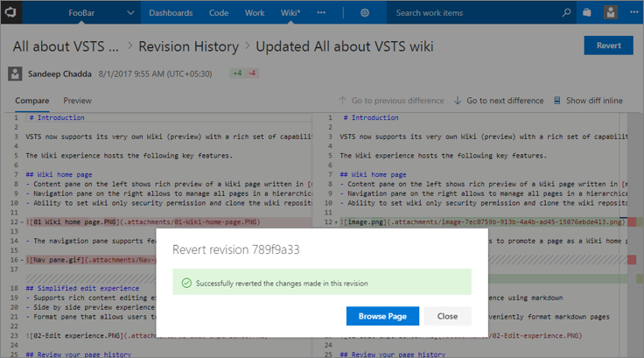Click the search magnifier icon
This screenshot has height=358, width=644.
click(566, 13)
